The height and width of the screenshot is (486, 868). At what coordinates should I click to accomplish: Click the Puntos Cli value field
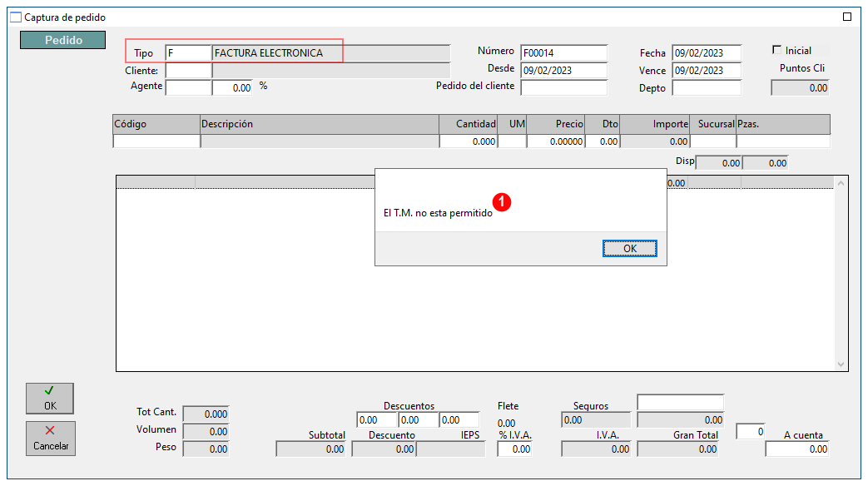click(800, 87)
